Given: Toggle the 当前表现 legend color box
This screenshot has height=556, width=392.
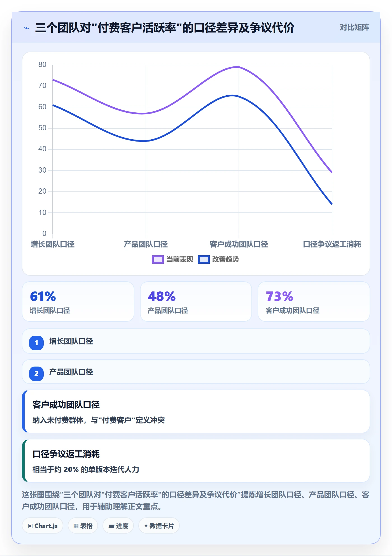Looking at the screenshot, I should (158, 260).
